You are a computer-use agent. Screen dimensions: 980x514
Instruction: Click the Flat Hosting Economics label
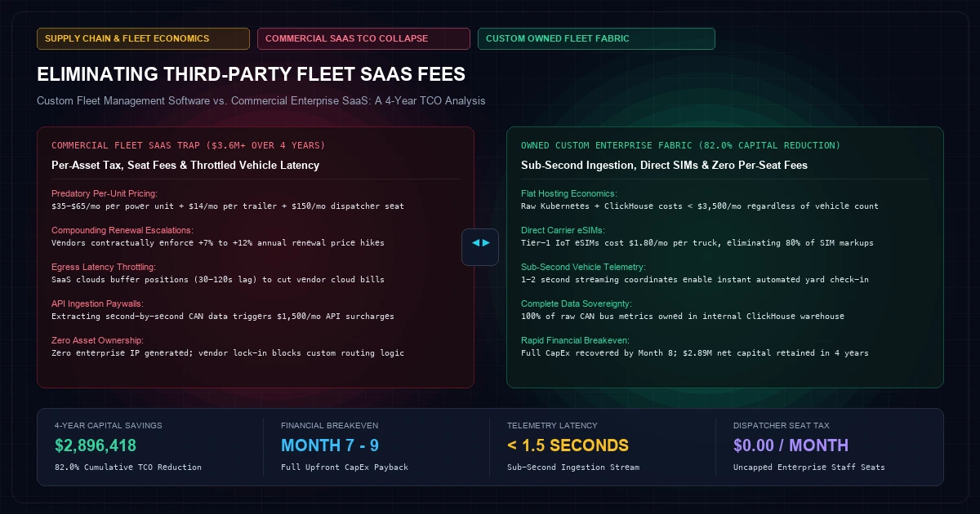(569, 194)
